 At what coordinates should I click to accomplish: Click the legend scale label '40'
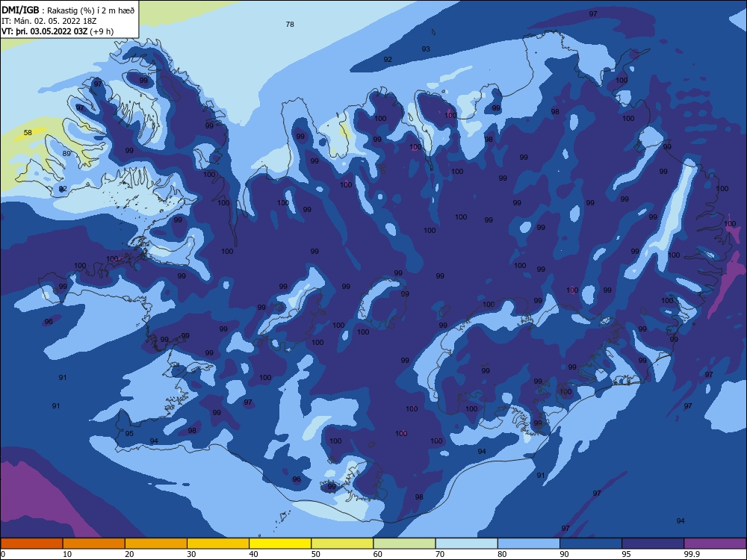(x=253, y=554)
